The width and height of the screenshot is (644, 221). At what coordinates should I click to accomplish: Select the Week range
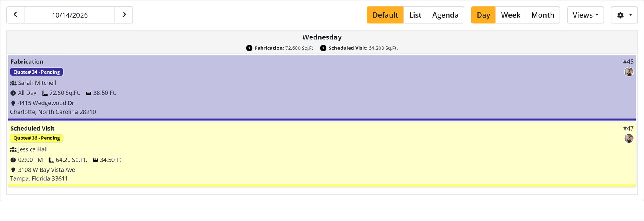pos(510,15)
